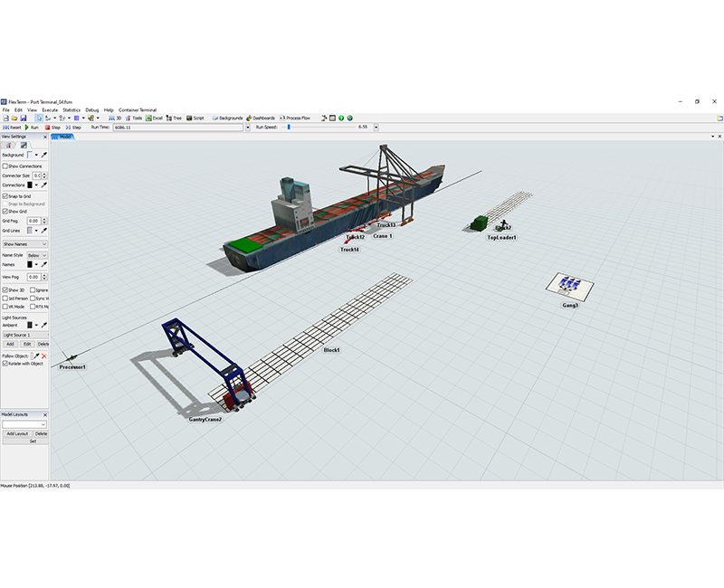Open the Tree view icon
Viewport: 724px width, 588px height.
point(175,119)
